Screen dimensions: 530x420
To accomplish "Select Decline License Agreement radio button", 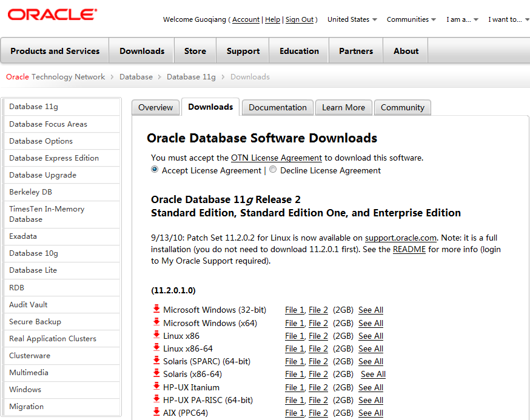I will 273,170.
